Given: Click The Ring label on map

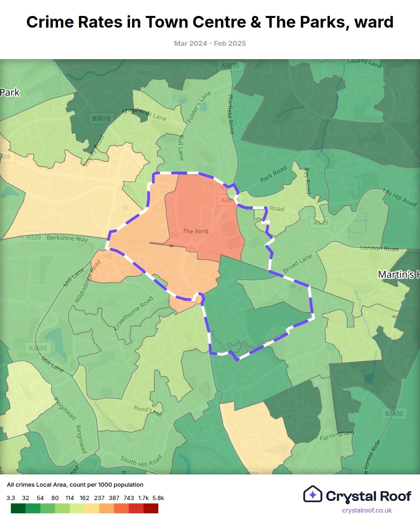Looking at the screenshot, I should pyautogui.click(x=196, y=231).
